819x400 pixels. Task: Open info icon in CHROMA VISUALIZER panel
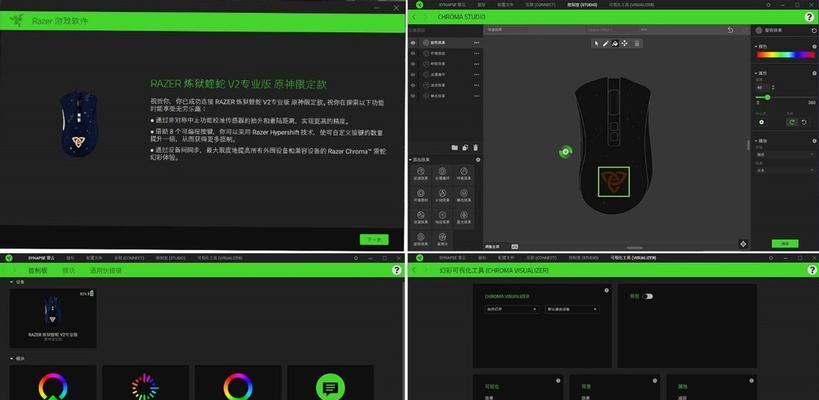click(x=606, y=290)
